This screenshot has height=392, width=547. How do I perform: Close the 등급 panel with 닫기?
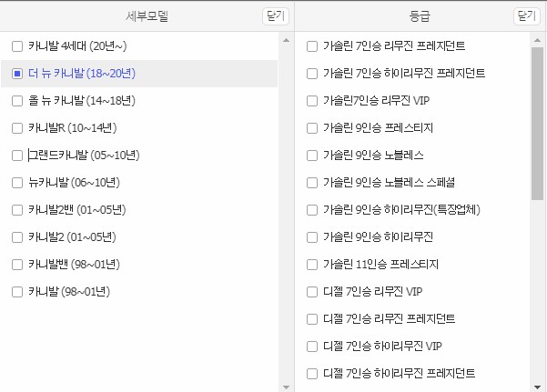click(526, 16)
